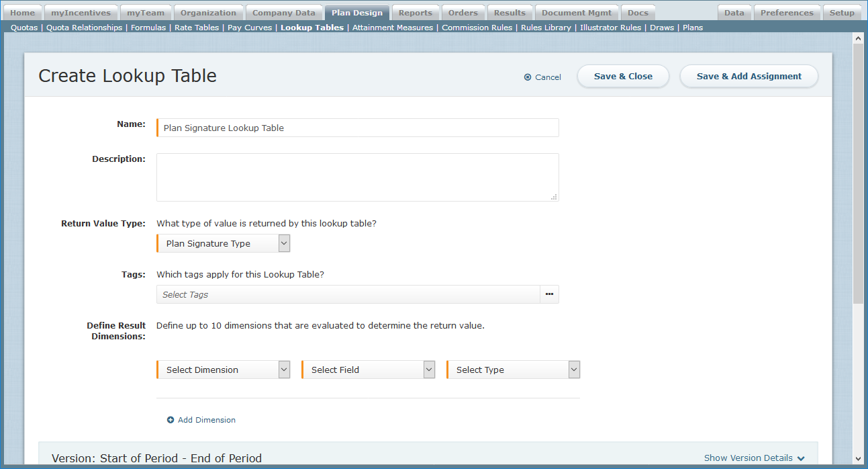This screenshot has width=868, height=469.
Task: Expand version details with chevron icon
Action: (801, 458)
